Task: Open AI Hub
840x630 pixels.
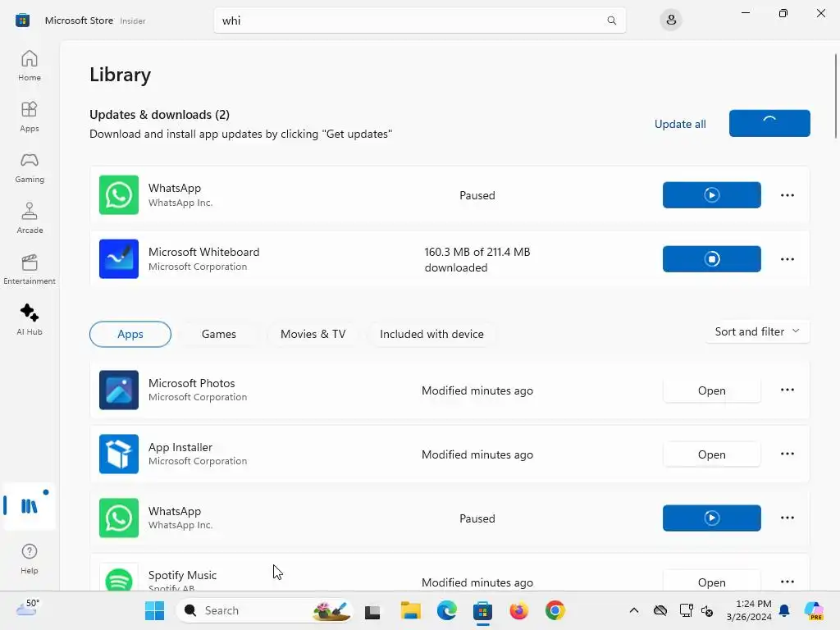Action: [x=30, y=320]
